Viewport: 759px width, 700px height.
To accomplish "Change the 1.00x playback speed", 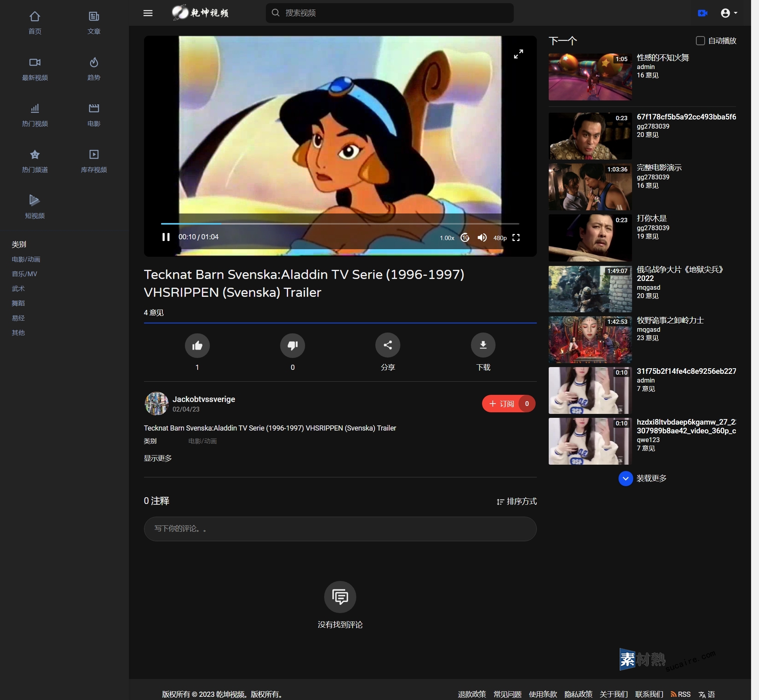I will tap(447, 238).
